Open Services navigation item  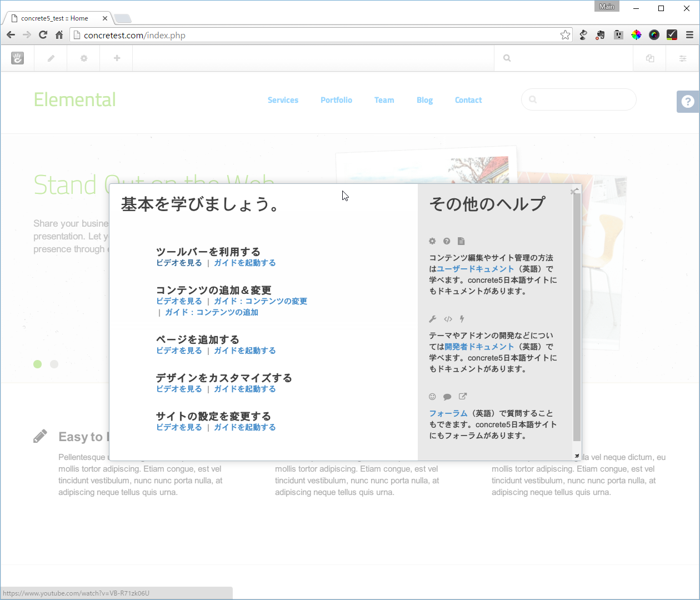(283, 100)
